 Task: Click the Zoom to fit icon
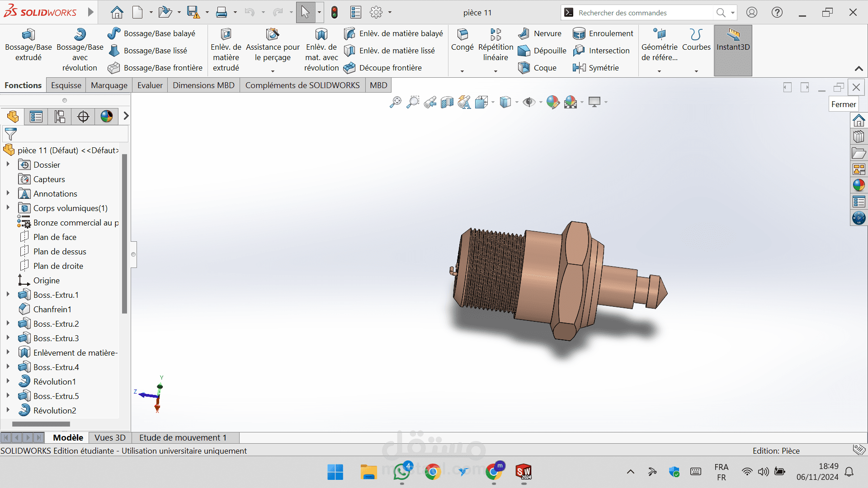point(395,103)
